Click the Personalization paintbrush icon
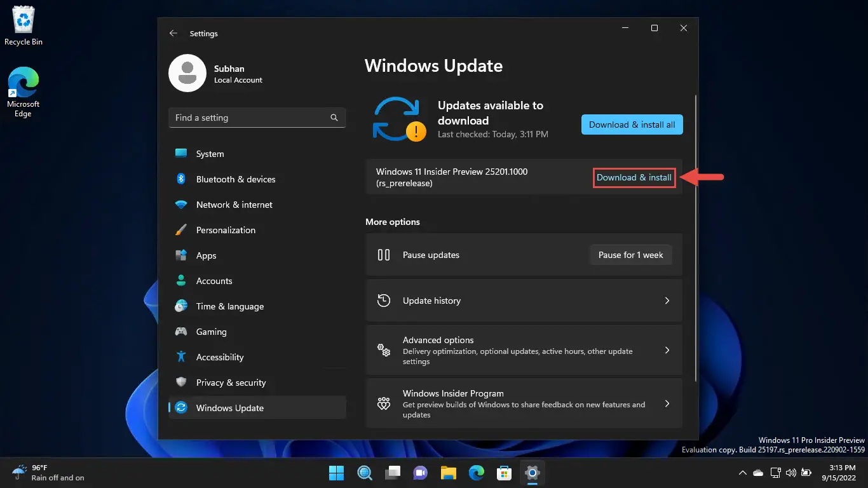The height and width of the screenshot is (488, 868). (181, 230)
